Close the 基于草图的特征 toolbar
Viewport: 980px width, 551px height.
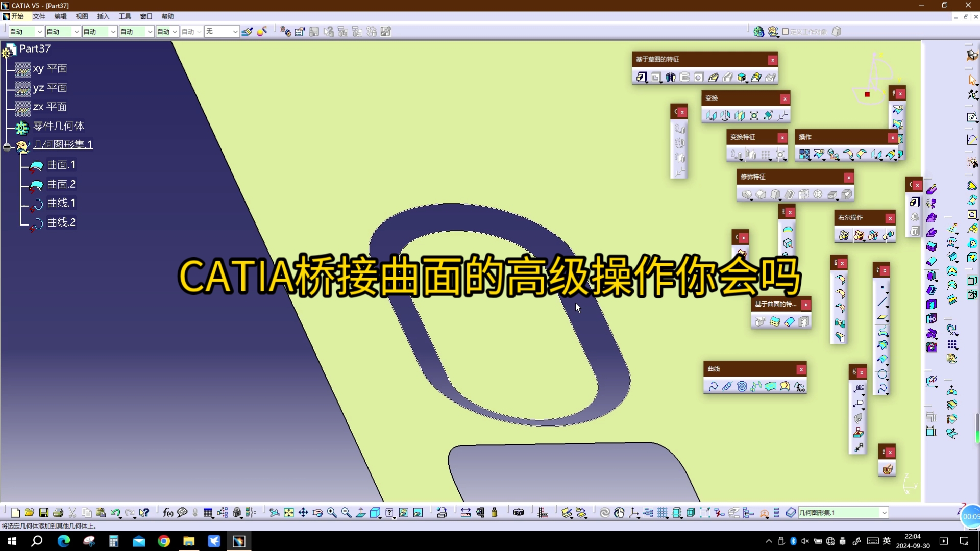[773, 60]
